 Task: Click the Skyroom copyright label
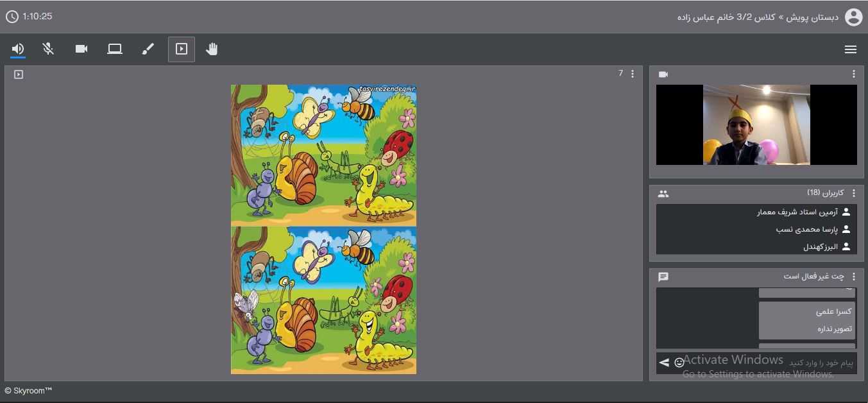coord(28,390)
